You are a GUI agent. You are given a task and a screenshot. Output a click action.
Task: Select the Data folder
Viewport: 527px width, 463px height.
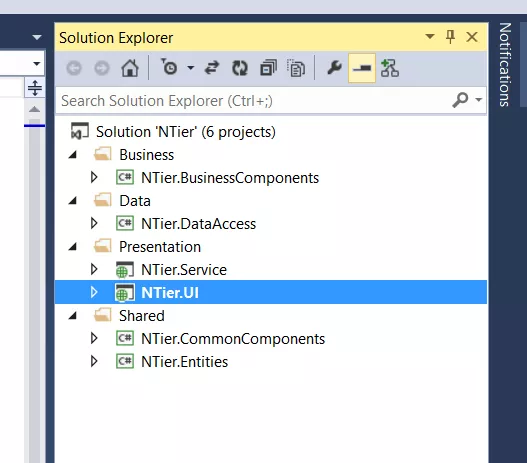[x=135, y=201]
